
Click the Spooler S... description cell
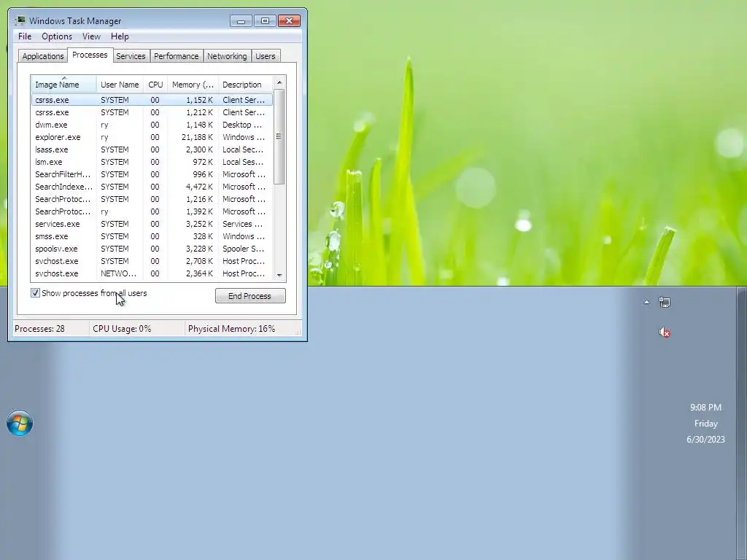coord(243,249)
